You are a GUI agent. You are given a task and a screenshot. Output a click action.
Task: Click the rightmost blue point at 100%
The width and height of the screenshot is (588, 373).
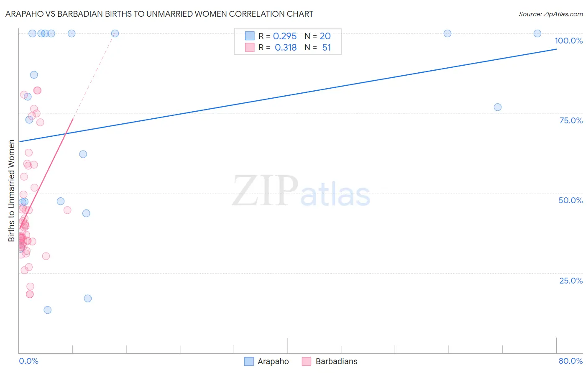pos(537,33)
